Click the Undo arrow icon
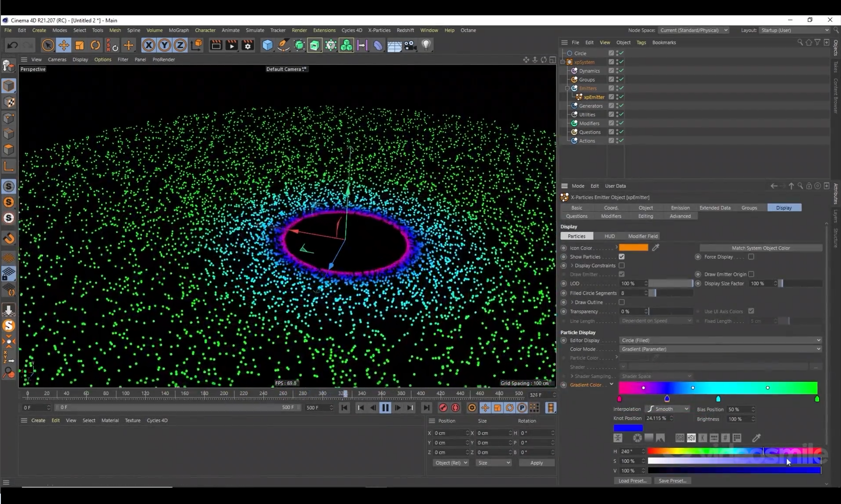Screen dimensions: 841x504 pyautogui.click(x=12, y=45)
